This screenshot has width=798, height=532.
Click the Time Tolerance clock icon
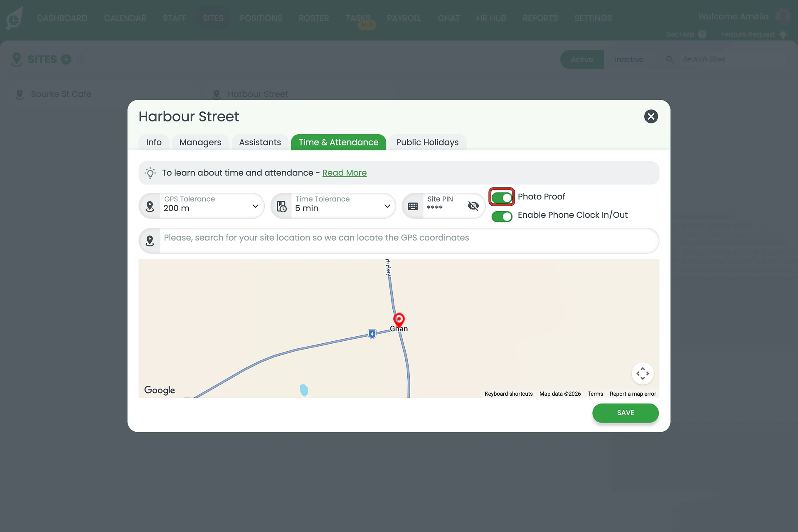[x=282, y=206]
